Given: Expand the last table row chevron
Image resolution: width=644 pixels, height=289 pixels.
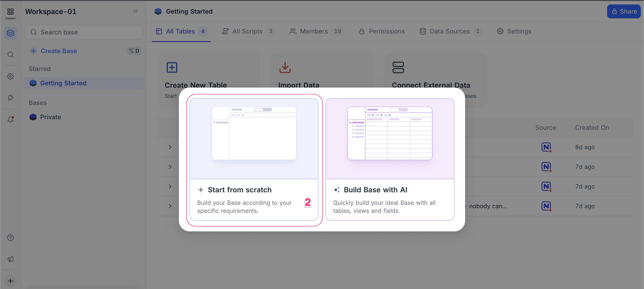Looking at the screenshot, I should (x=170, y=206).
